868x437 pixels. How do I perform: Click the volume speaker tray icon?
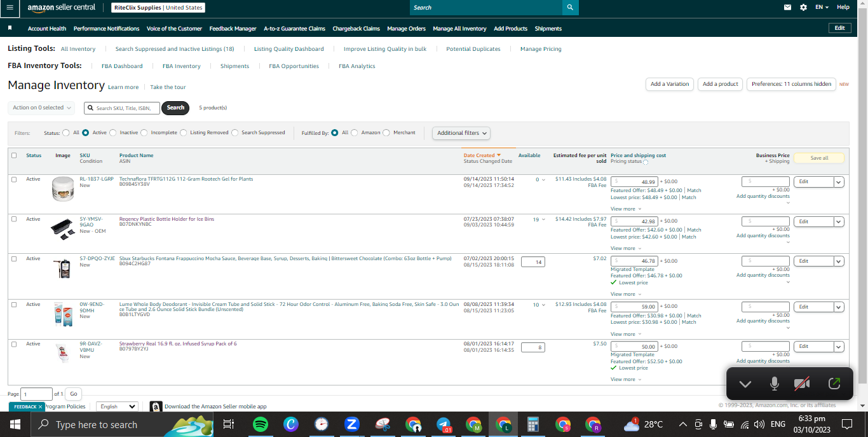[759, 424]
